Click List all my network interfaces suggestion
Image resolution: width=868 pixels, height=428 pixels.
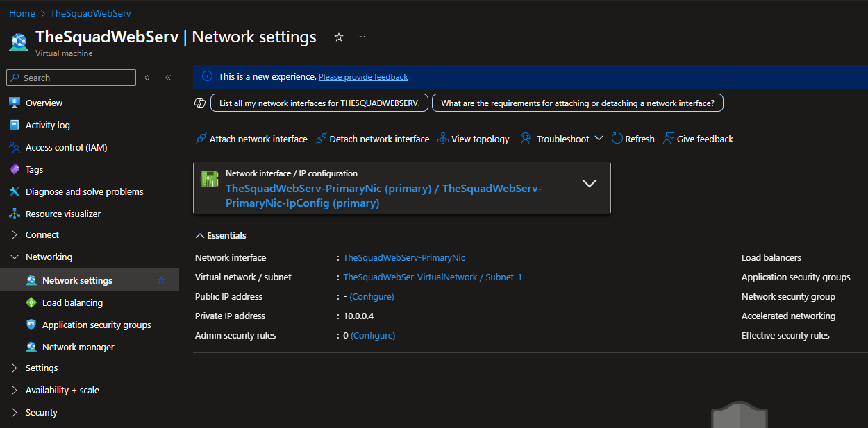[319, 103]
